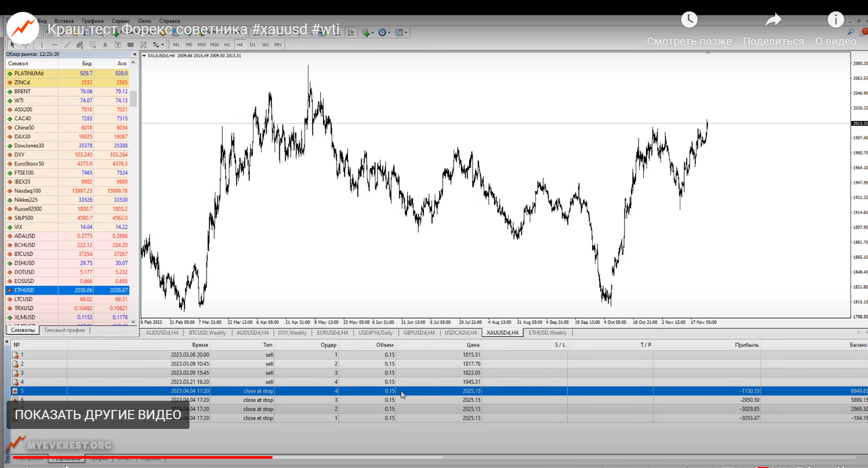Click ПОКАЗАТЬ ДРУГИЕ ВИДЕО button
868x468 pixels.
98,415
